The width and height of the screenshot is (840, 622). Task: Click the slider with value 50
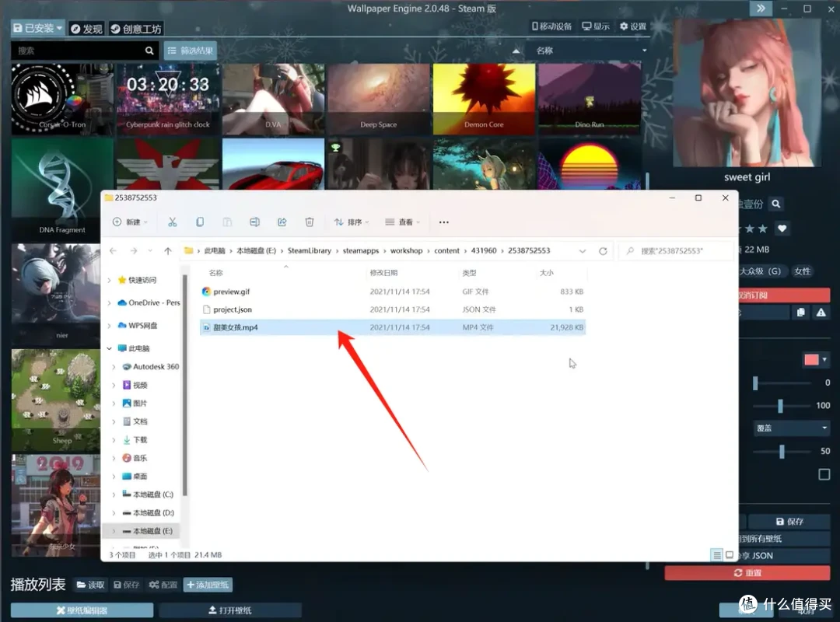[782, 451]
